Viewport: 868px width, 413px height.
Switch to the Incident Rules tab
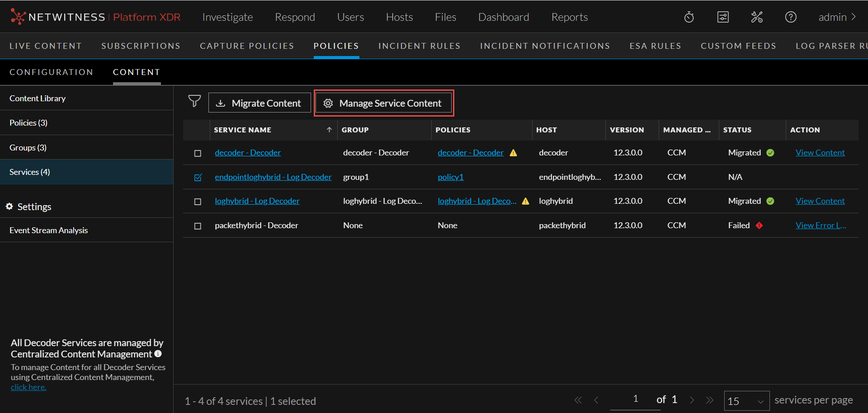(x=420, y=46)
